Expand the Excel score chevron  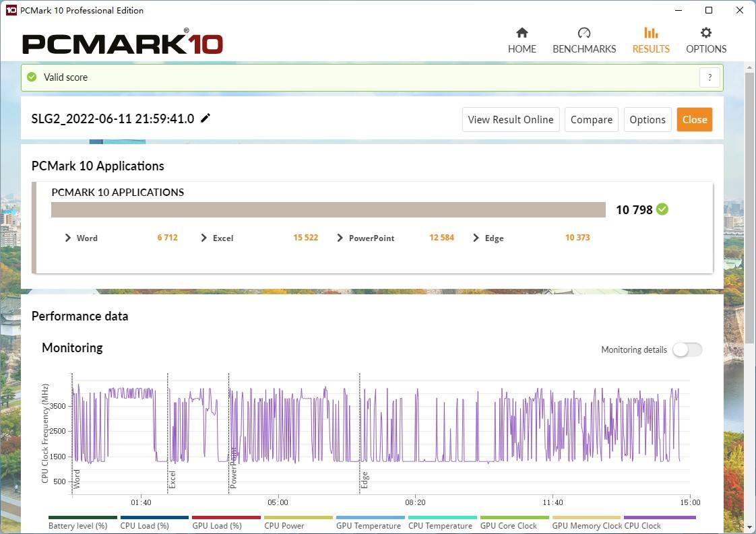coord(204,238)
